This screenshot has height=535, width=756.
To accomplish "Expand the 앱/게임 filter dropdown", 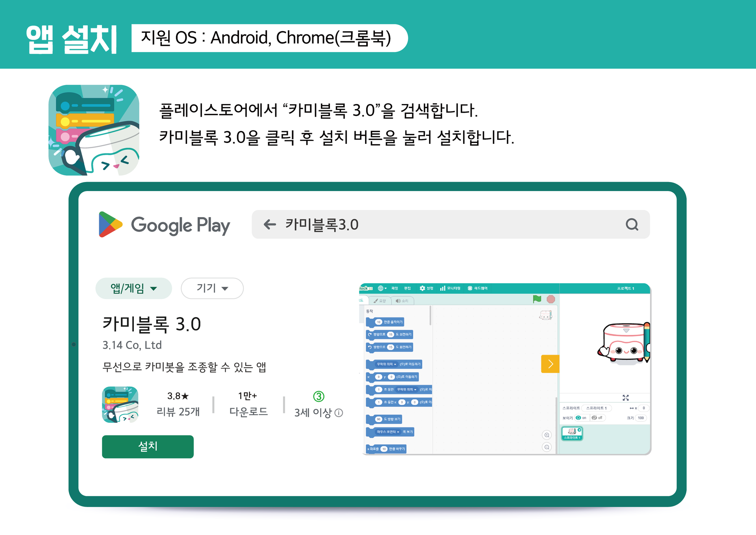I will [133, 288].
